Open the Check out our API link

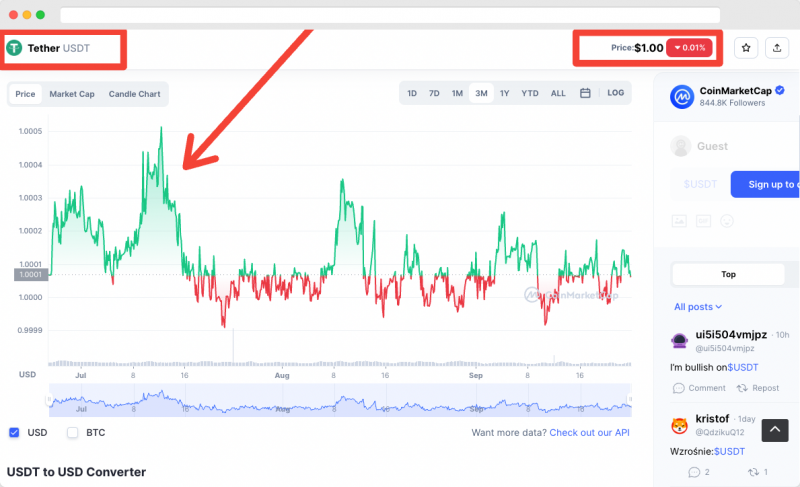[x=589, y=432]
